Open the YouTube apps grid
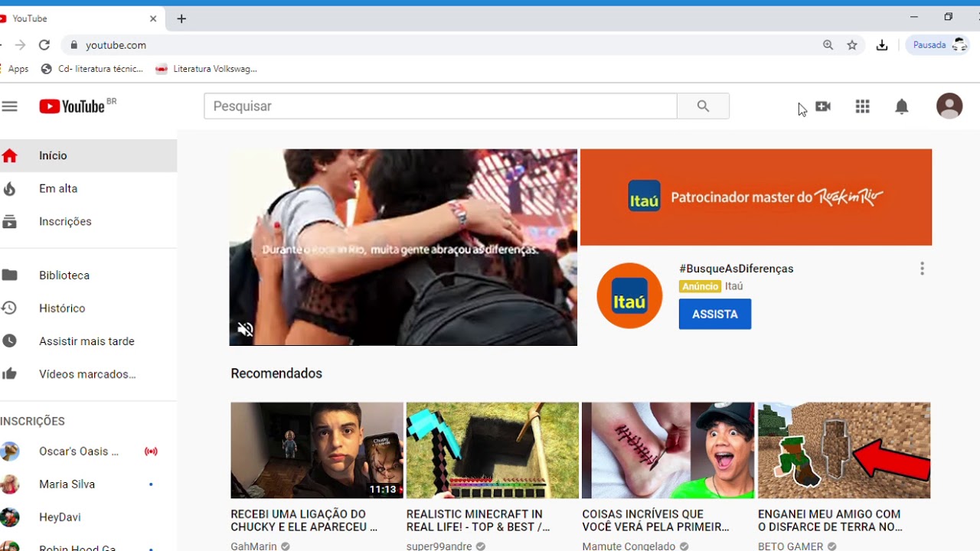This screenshot has width=980, height=551. pos(862,106)
